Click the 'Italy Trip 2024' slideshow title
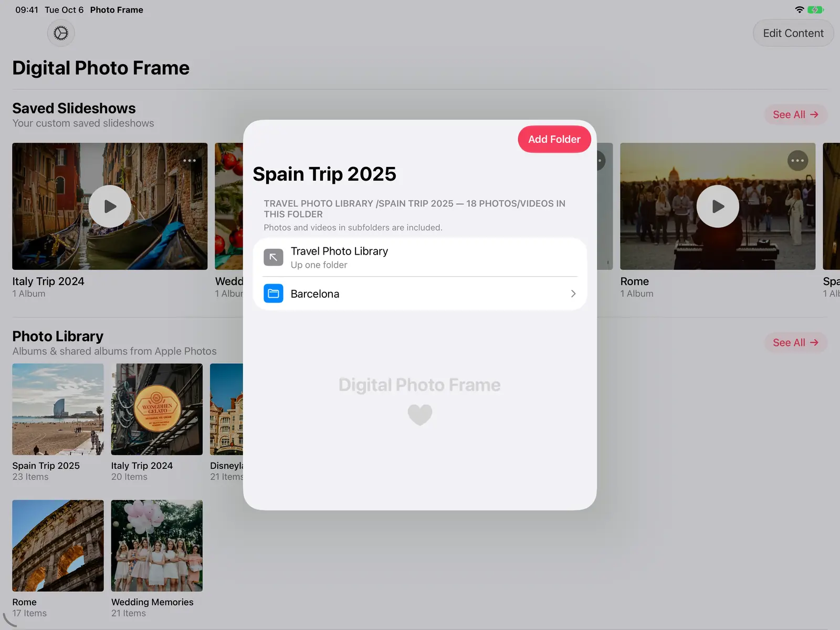 48,281
